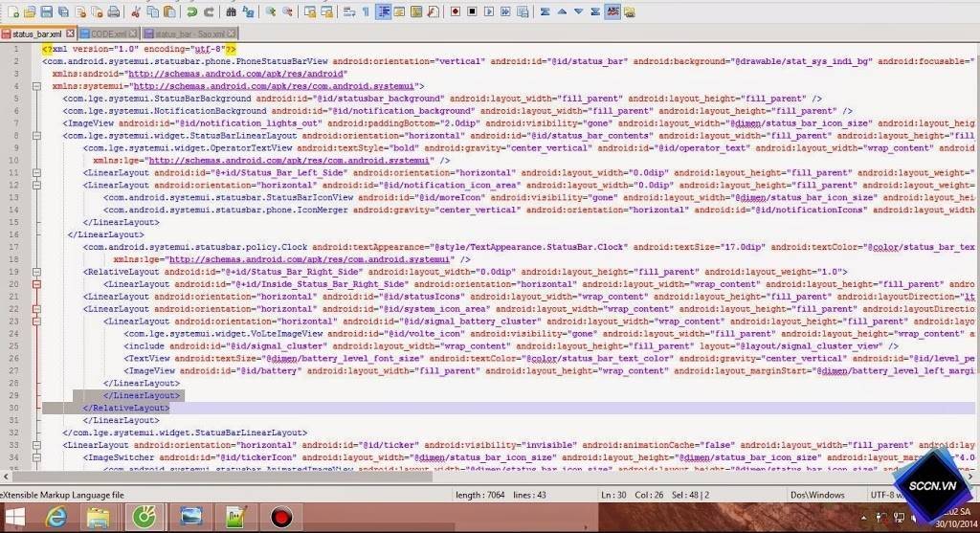
Task: Stop macro recording with the black square
Action: [x=472, y=11]
